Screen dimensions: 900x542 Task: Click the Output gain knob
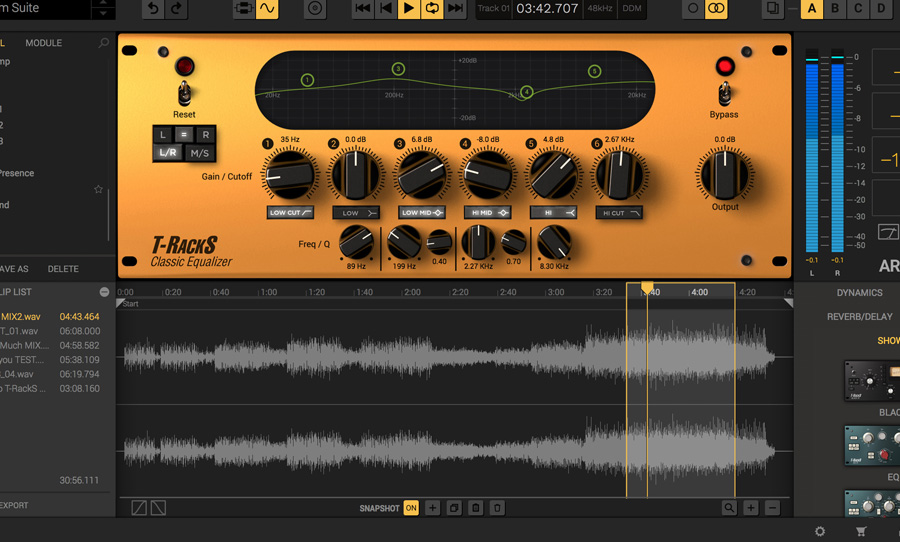[x=725, y=175]
